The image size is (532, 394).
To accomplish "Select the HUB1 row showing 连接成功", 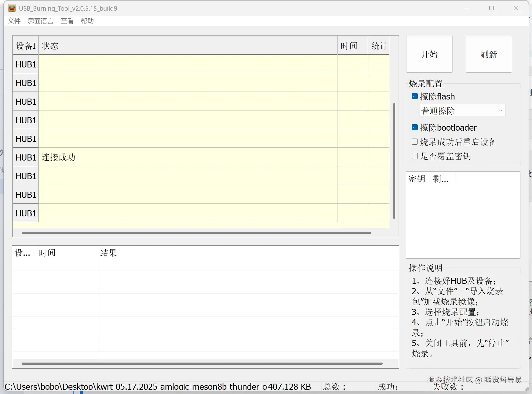I will click(x=201, y=157).
